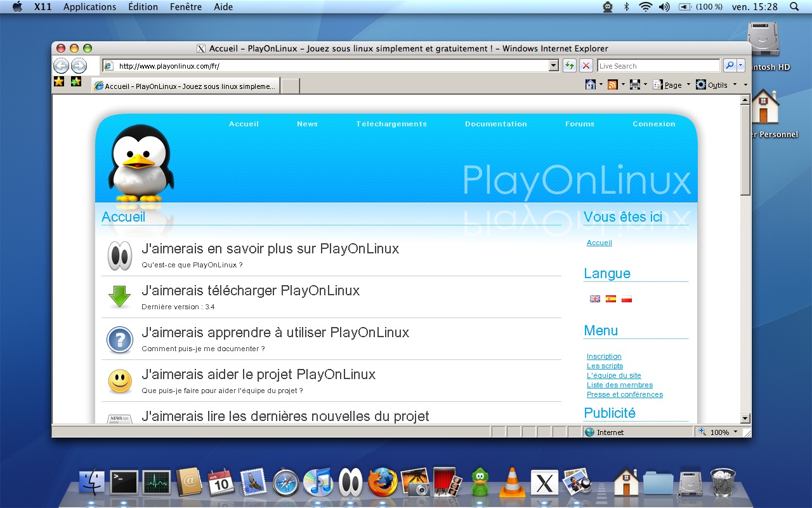Open 'J'aimerais télécharger PlayOnLinux' heading
This screenshot has height=508, width=812.
[x=251, y=290]
